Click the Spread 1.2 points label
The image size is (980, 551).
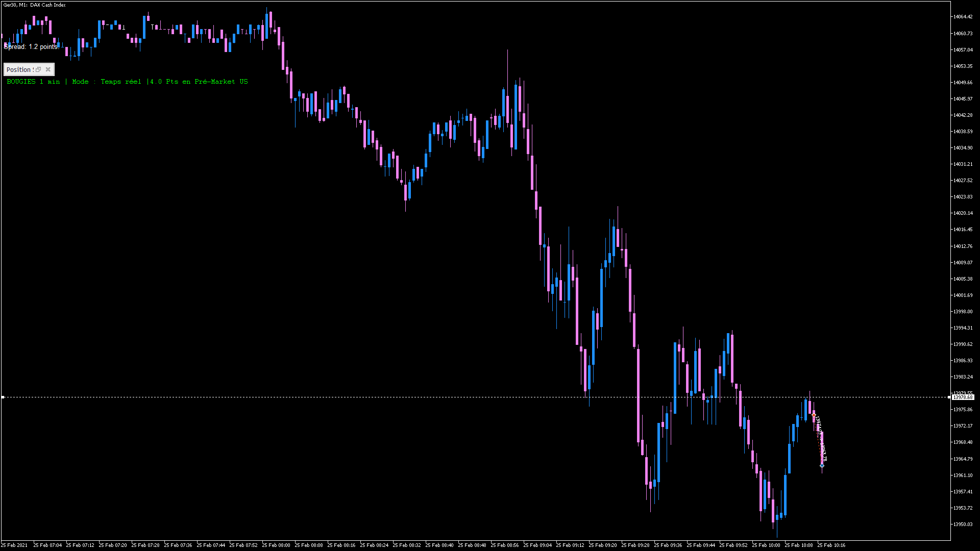tap(31, 46)
